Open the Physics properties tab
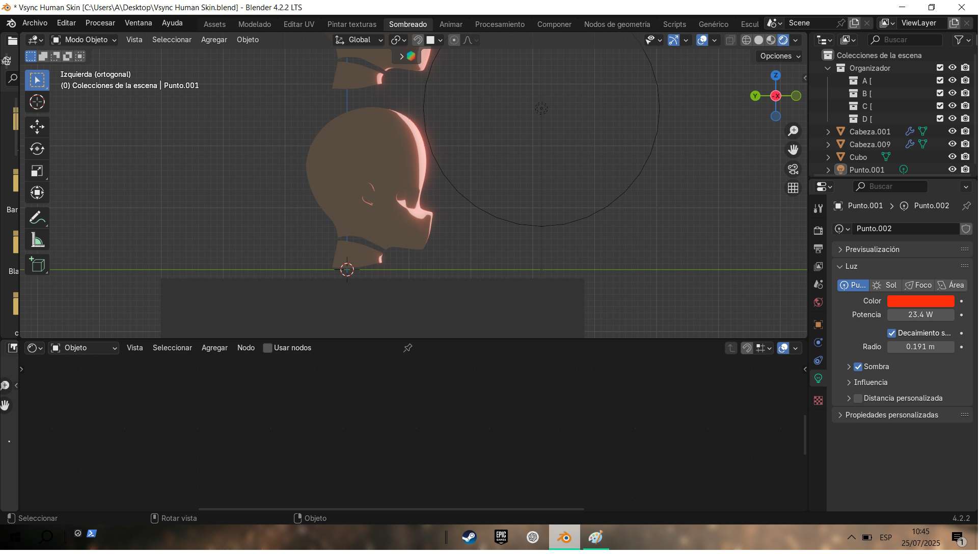980x554 pixels. [x=820, y=343]
